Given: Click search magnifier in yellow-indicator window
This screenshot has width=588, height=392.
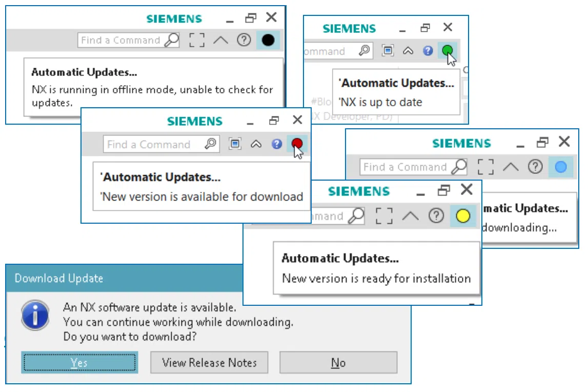Looking at the screenshot, I should pyautogui.click(x=356, y=216).
